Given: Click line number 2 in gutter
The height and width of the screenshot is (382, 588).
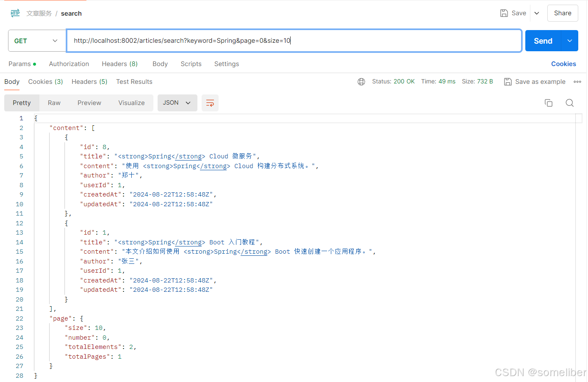Looking at the screenshot, I should tap(21, 128).
